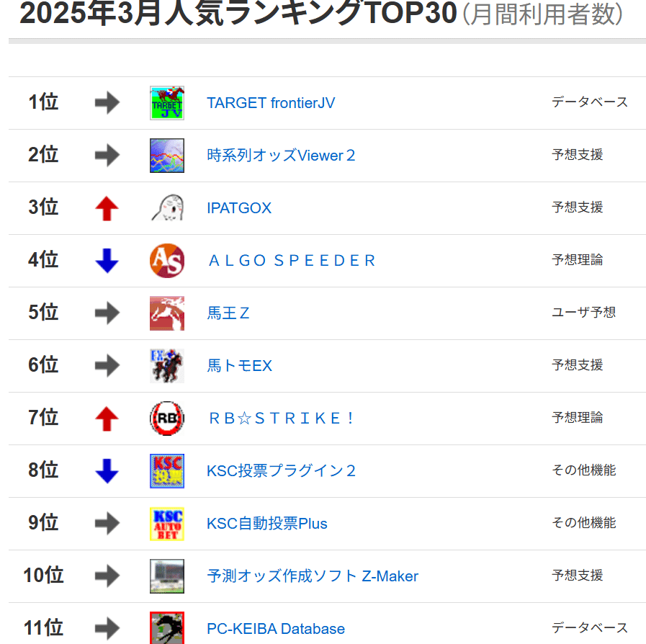Click the IPATGOX circular icon

click(x=166, y=208)
